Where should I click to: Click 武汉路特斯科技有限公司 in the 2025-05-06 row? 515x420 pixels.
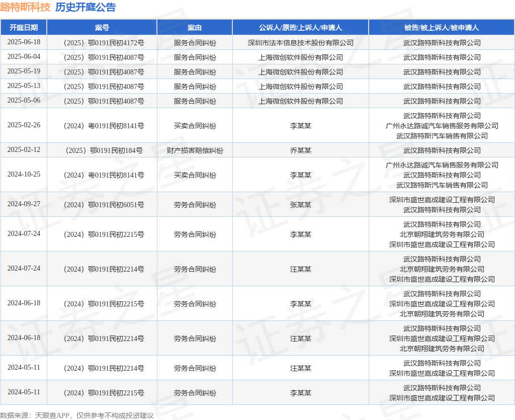tap(442, 101)
